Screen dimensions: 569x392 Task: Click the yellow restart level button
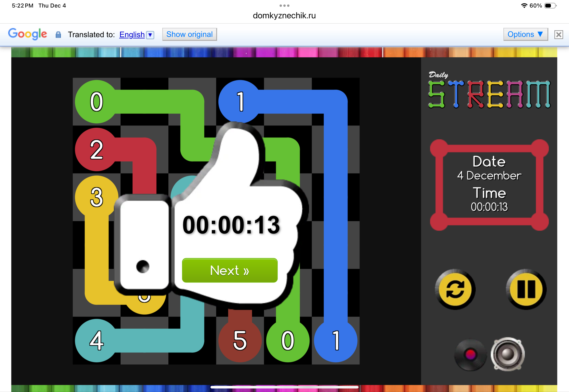coord(455,289)
